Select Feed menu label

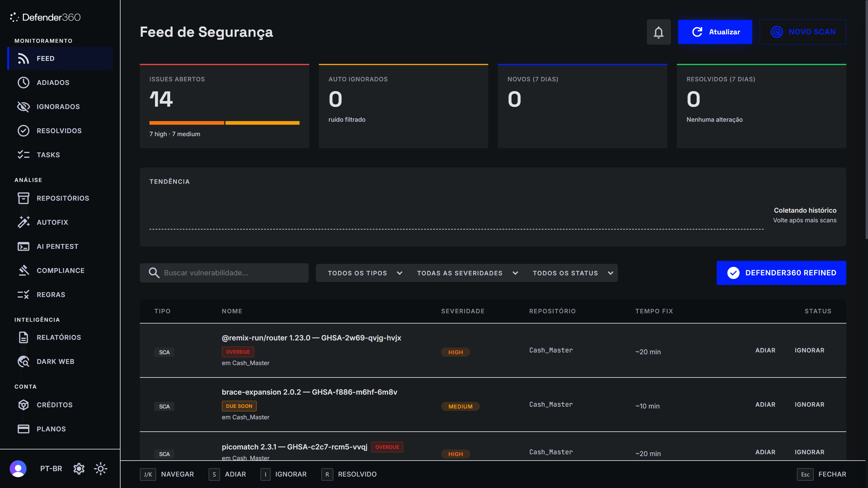(x=46, y=59)
